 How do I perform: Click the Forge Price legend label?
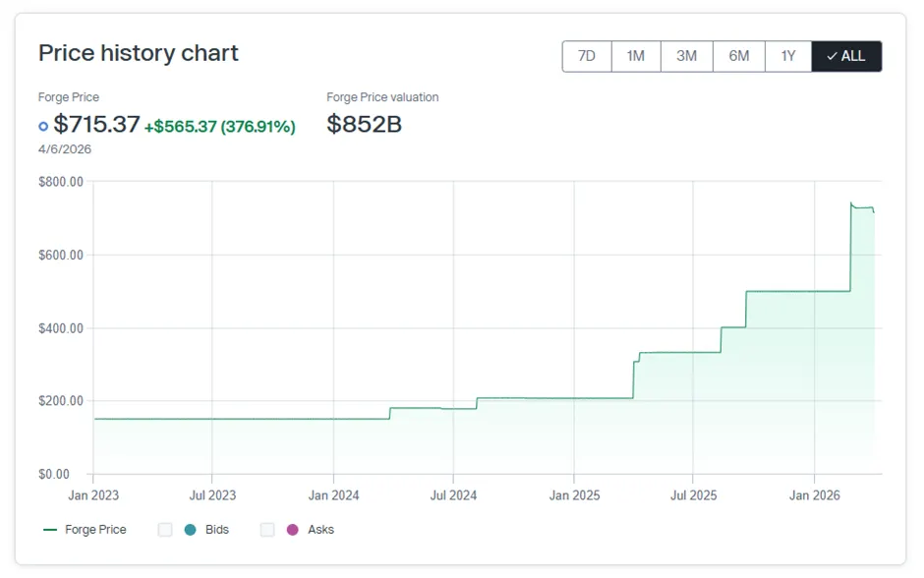95,530
